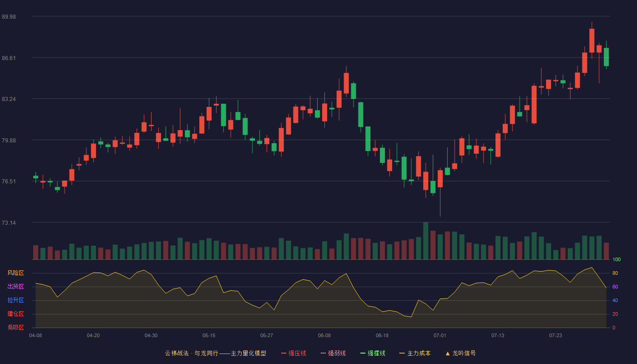
Task: Click the 风险区 zone label
Action: [15, 273]
